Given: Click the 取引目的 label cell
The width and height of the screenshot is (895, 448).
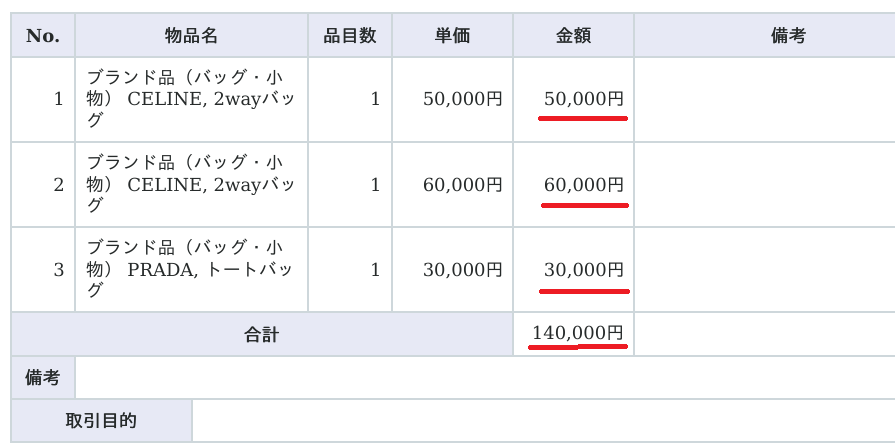Looking at the screenshot, I should [101, 421].
